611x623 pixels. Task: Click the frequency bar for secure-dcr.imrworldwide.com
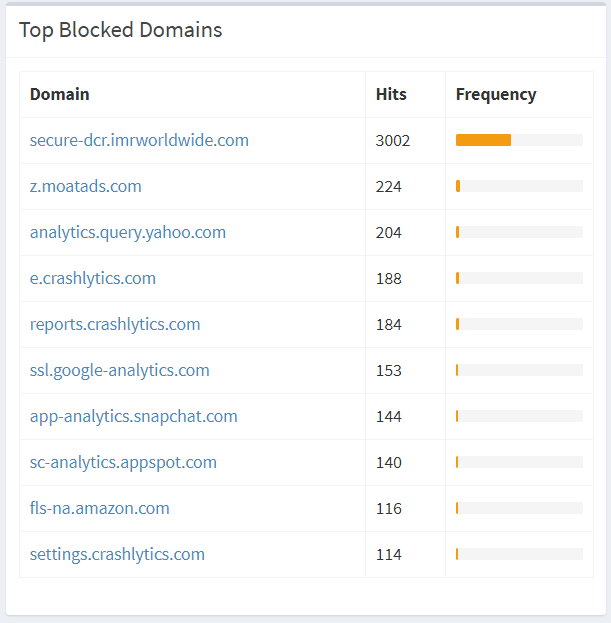519,140
